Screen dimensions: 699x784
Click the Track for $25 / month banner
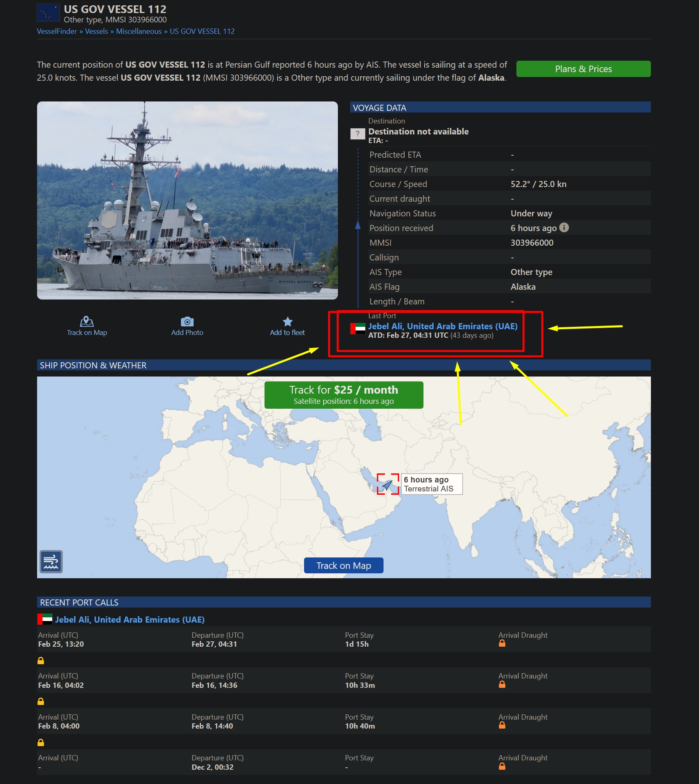(344, 395)
